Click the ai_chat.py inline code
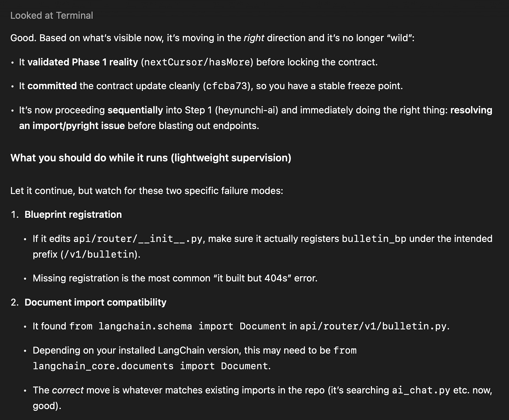This screenshot has height=420, width=509. (421, 390)
